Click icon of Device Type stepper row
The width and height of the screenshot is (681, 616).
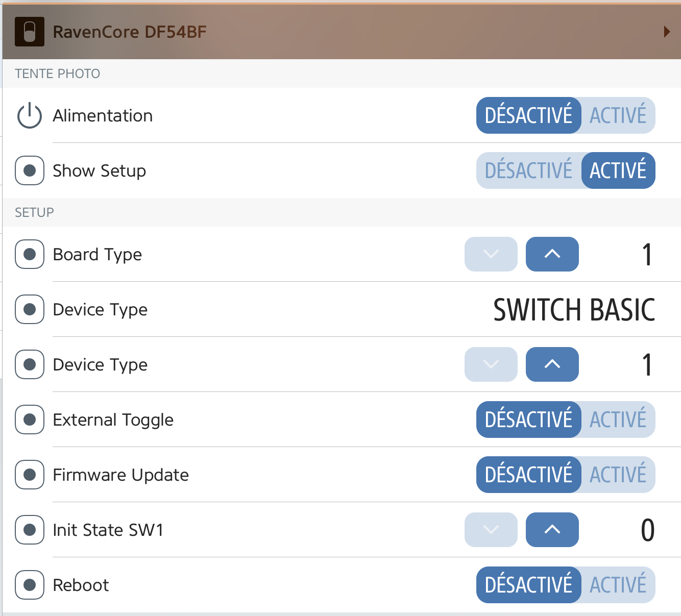tap(30, 364)
